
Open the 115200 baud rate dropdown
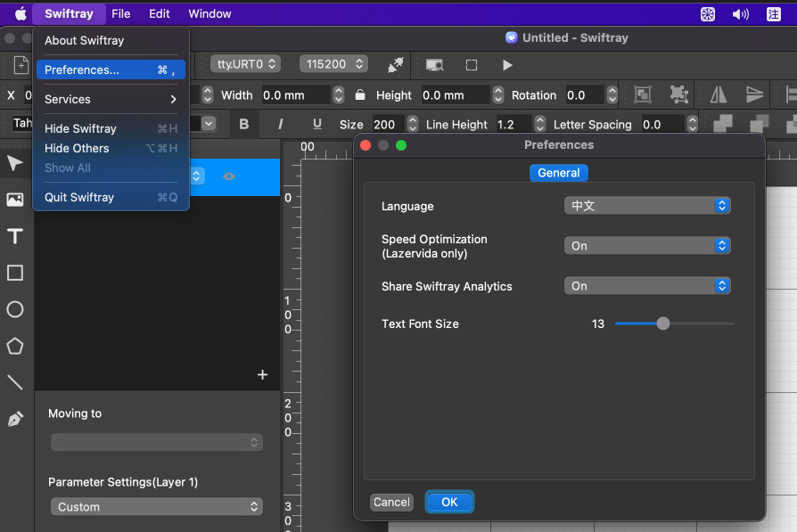(334, 64)
